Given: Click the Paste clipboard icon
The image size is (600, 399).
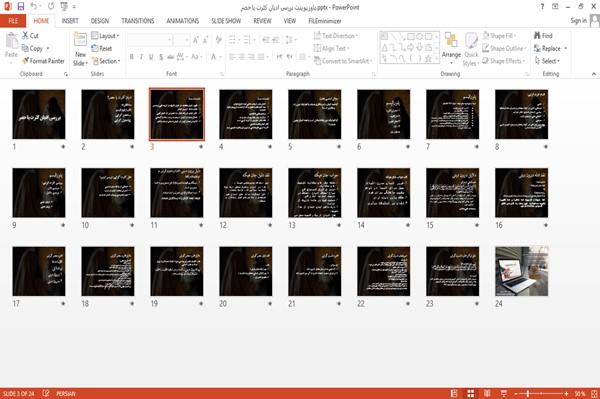Looking at the screenshot, I should click(11, 41).
